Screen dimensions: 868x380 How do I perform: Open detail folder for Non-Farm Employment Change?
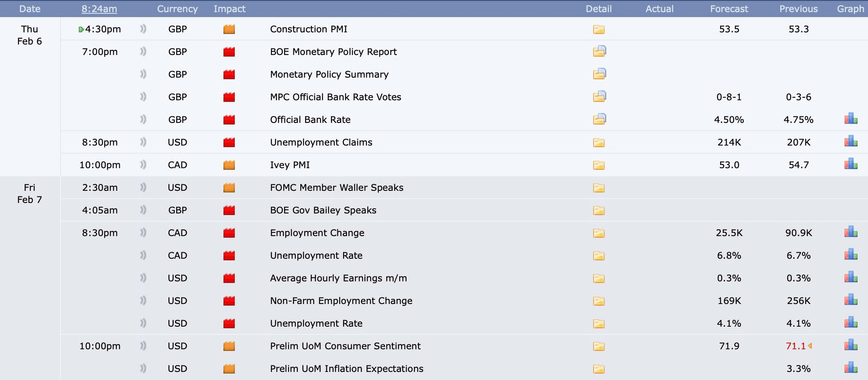click(598, 301)
